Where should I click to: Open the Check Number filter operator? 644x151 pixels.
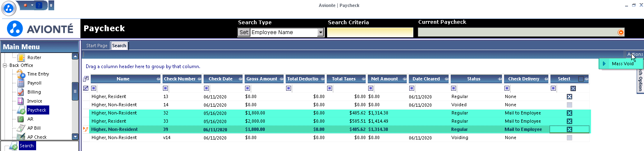point(165,88)
